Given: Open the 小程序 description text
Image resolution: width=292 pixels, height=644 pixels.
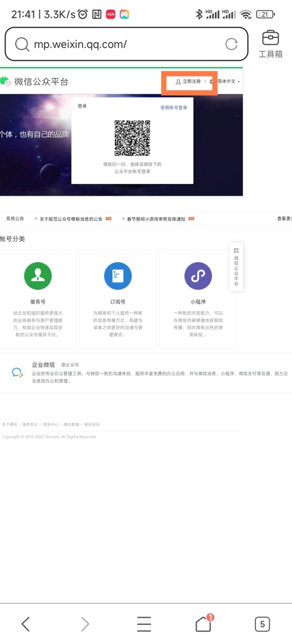Looking at the screenshot, I should coord(198,324).
